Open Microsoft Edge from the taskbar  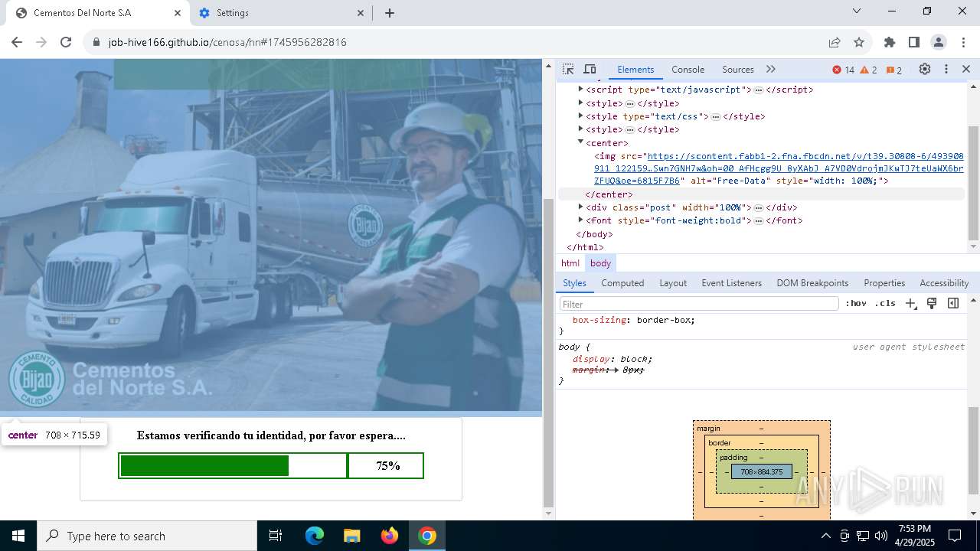pos(315,536)
